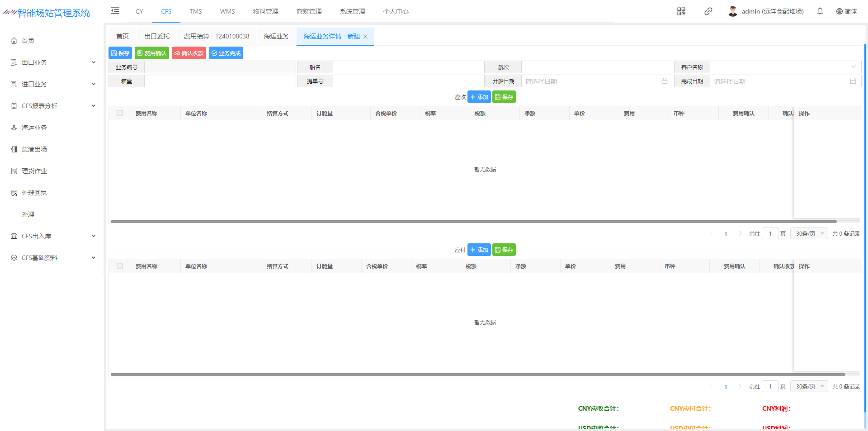The image size is (868, 431).
Task: Click the sidebar collapse hamburger icon
Action: 115,11
